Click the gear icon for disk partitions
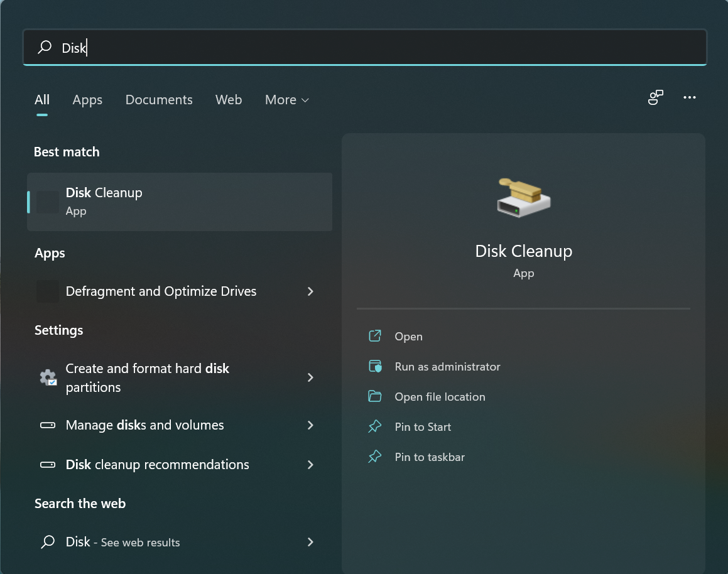728x574 pixels. [x=48, y=377]
